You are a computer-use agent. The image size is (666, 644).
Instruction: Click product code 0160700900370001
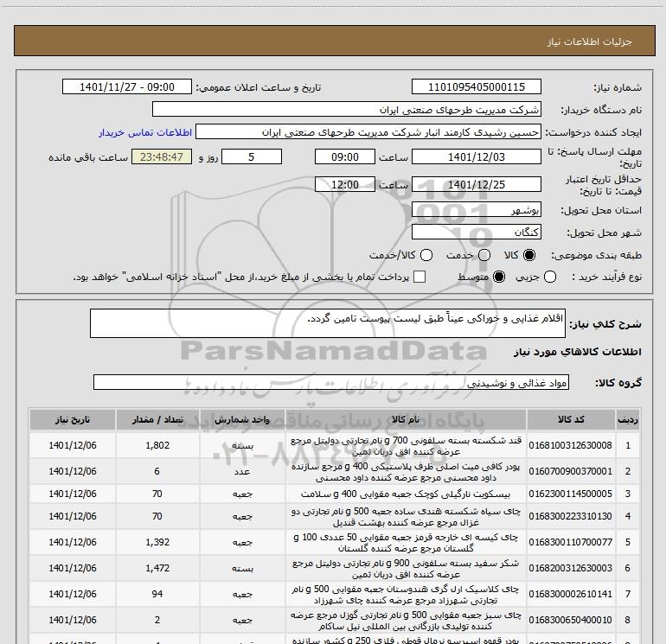tap(571, 471)
